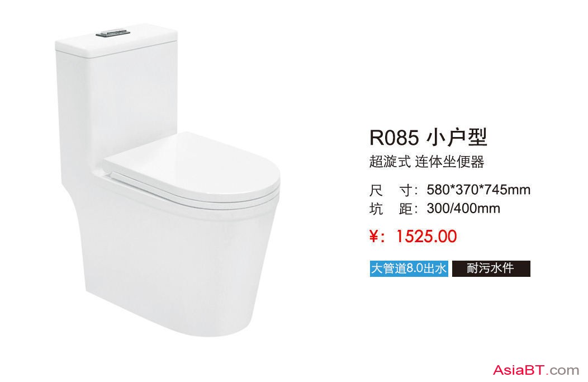Click the 坑距 label
The width and height of the screenshot is (588, 382).
point(391,209)
